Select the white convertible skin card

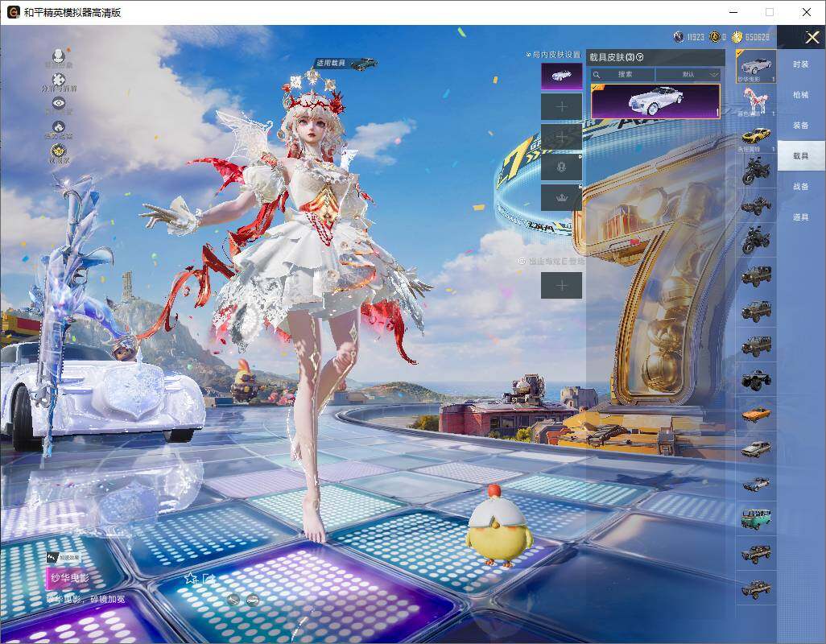655,101
